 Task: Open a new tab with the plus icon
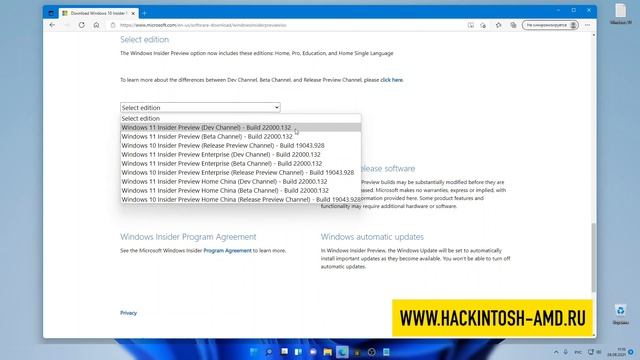[x=144, y=13]
